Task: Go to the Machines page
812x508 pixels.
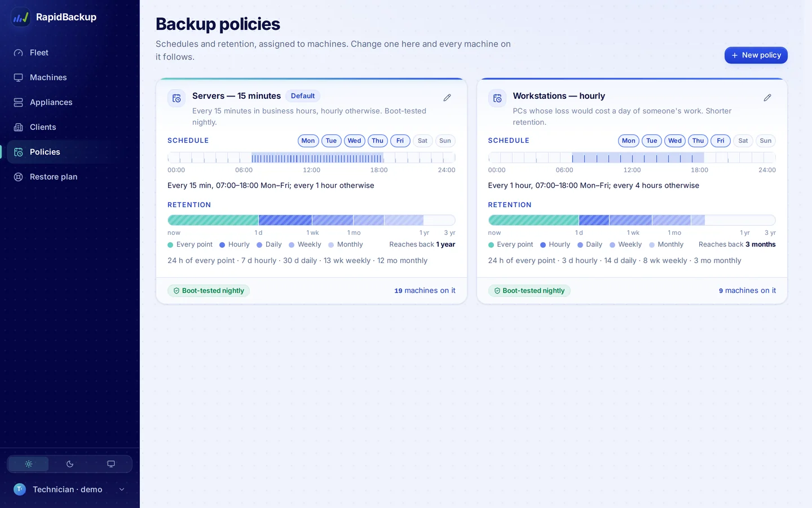Action: (70, 77)
